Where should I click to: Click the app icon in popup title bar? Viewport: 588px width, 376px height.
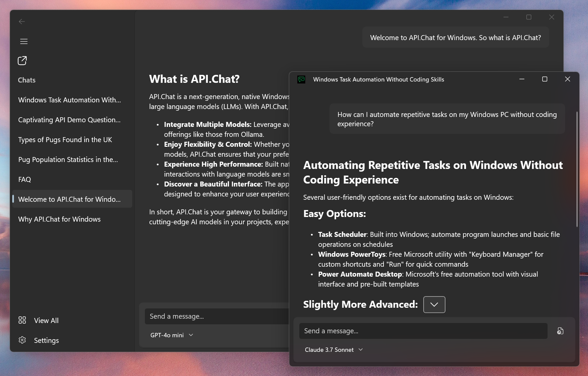point(301,80)
